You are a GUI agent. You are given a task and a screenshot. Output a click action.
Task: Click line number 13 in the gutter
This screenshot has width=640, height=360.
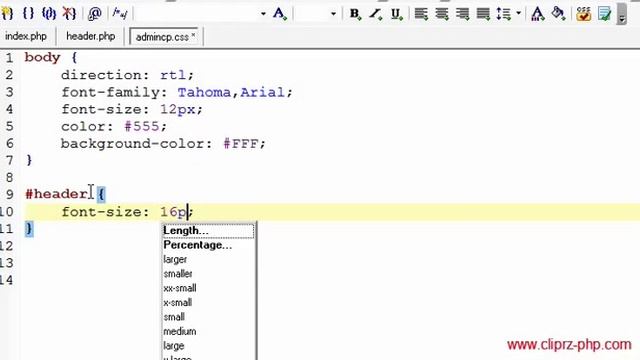[6, 263]
